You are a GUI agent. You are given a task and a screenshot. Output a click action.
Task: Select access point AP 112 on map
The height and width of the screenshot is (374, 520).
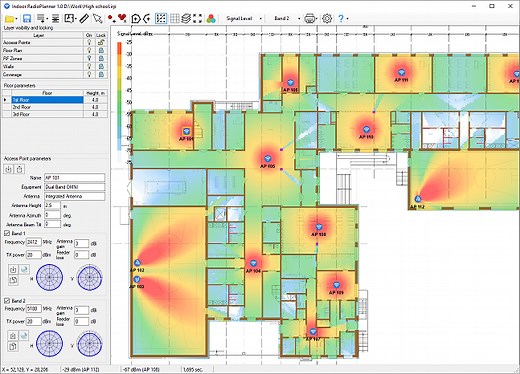(417, 199)
